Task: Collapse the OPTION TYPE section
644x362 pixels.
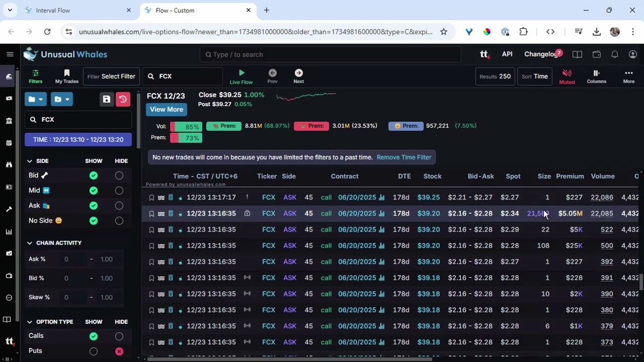Action: tap(30, 322)
